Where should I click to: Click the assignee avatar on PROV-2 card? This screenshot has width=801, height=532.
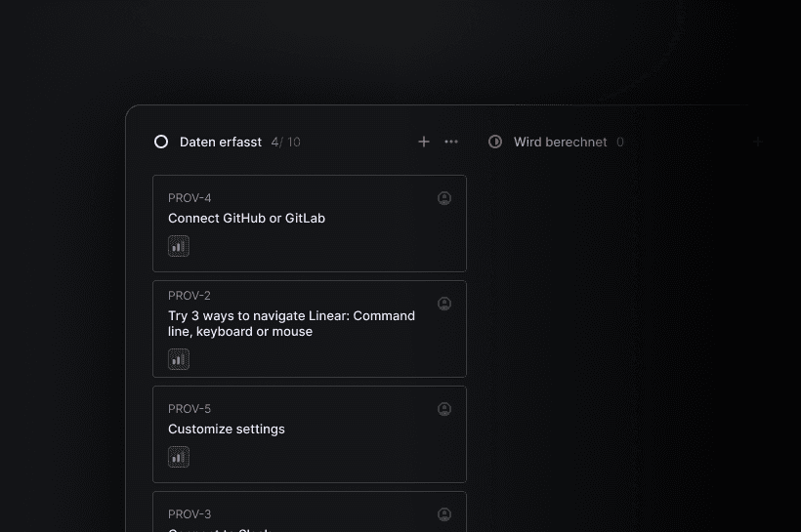[444, 304]
